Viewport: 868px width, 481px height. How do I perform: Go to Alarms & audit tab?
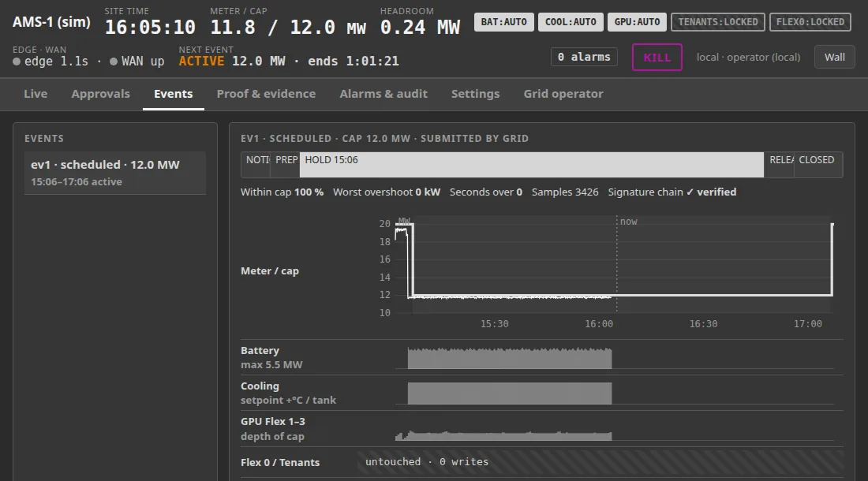click(383, 94)
